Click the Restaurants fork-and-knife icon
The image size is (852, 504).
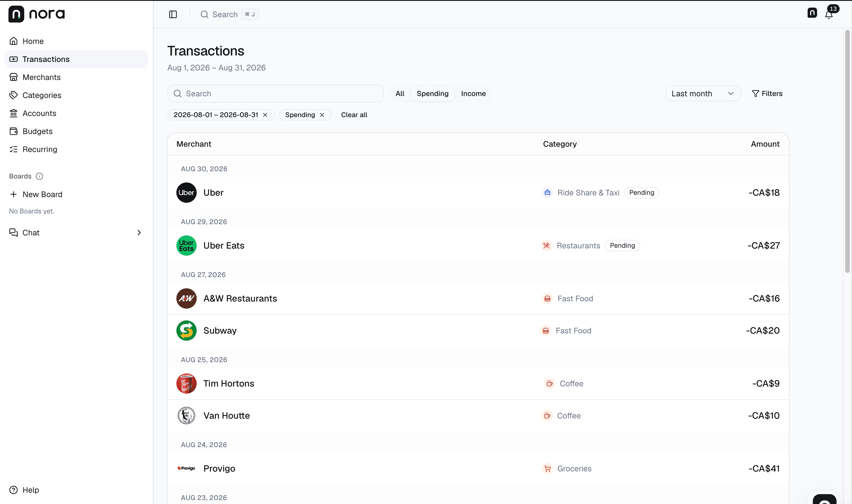pyautogui.click(x=547, y=246)
